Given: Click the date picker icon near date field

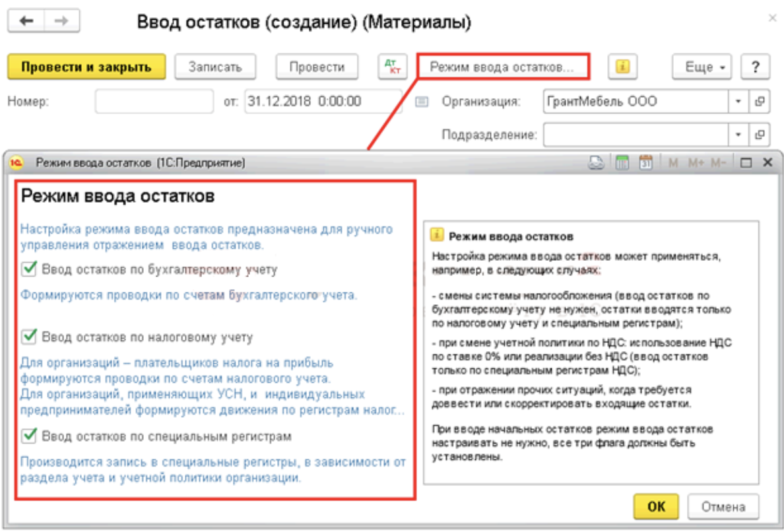Looking at the screenshot, I should coord(422,102).
